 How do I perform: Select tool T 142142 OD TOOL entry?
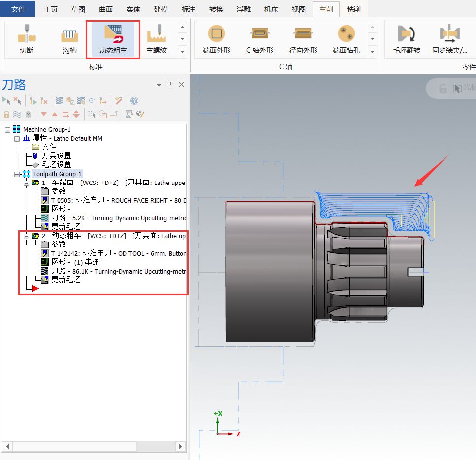click(x=118, y=253)
